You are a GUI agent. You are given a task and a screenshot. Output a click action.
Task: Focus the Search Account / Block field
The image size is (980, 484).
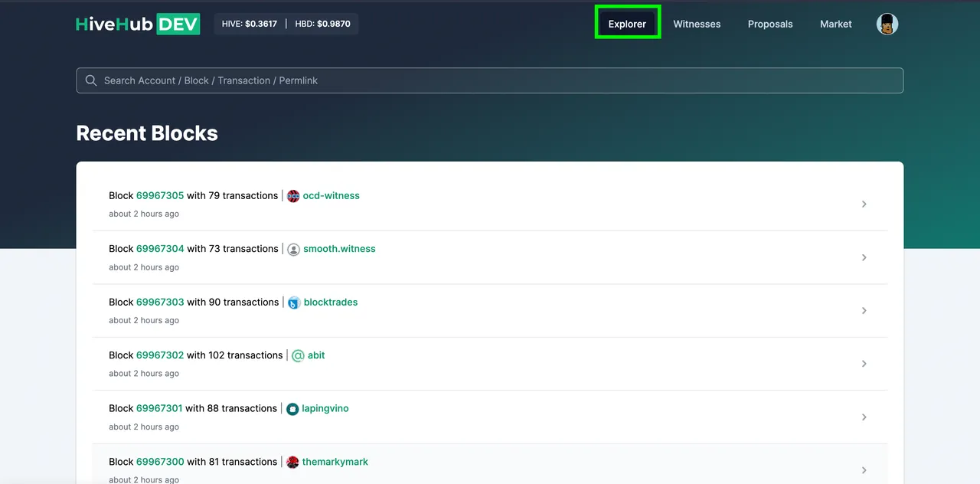[490, 80]
